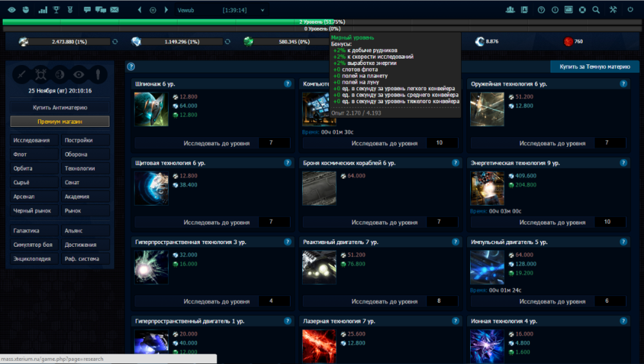Click level input 6 for Импульсный двигатель
Screen dimensions: 644x364
(611, 301)
